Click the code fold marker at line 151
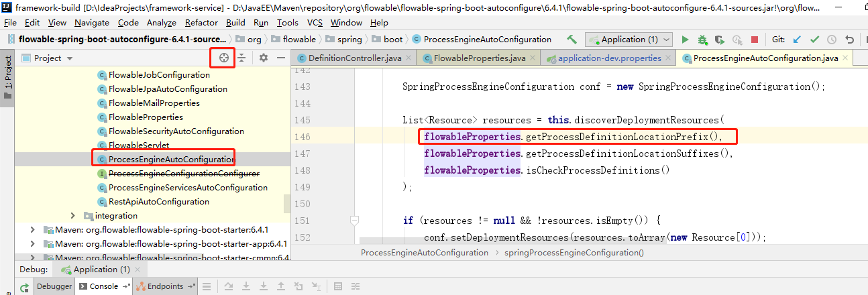868x295 pixels. (x=355, y=220)
